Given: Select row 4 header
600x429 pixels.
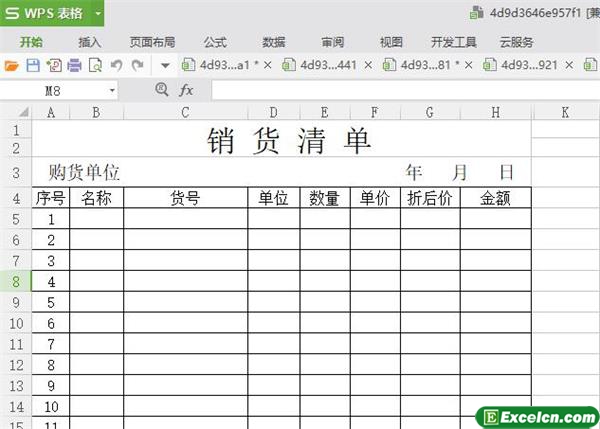Looking at the screenshot, I should point(16,198).
